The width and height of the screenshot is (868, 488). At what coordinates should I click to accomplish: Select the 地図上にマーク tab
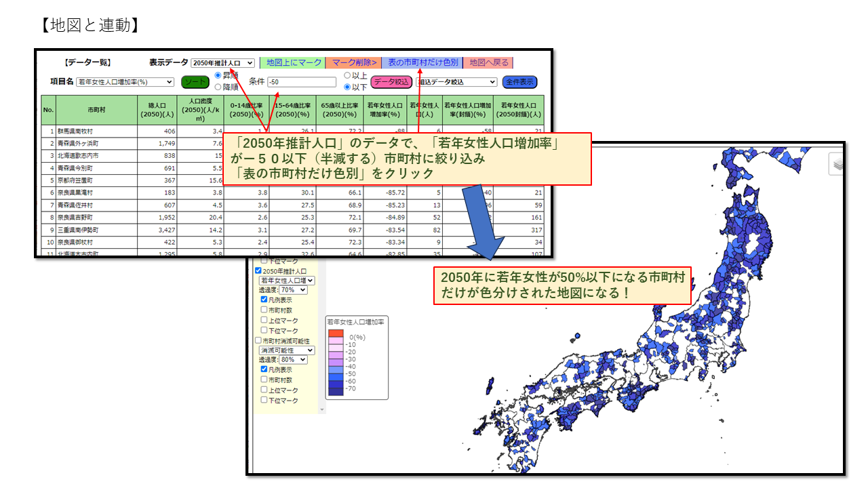pos(294,62)
